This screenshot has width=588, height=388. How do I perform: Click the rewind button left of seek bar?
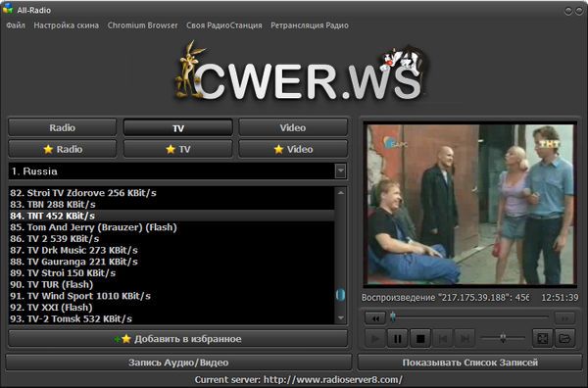[x=375, y=318]
